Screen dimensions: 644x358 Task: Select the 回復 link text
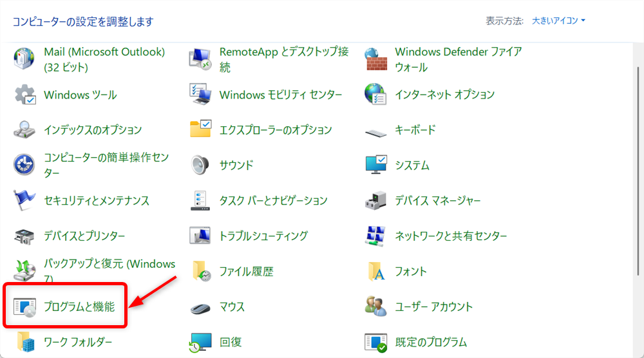click(x=231, y=342)
